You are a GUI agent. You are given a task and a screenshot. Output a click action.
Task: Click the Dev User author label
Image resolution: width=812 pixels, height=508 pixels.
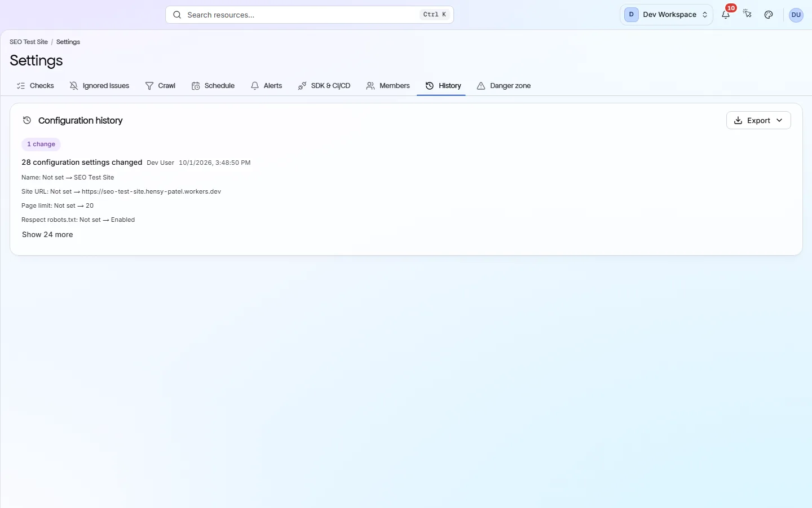(x=161, y=163)
